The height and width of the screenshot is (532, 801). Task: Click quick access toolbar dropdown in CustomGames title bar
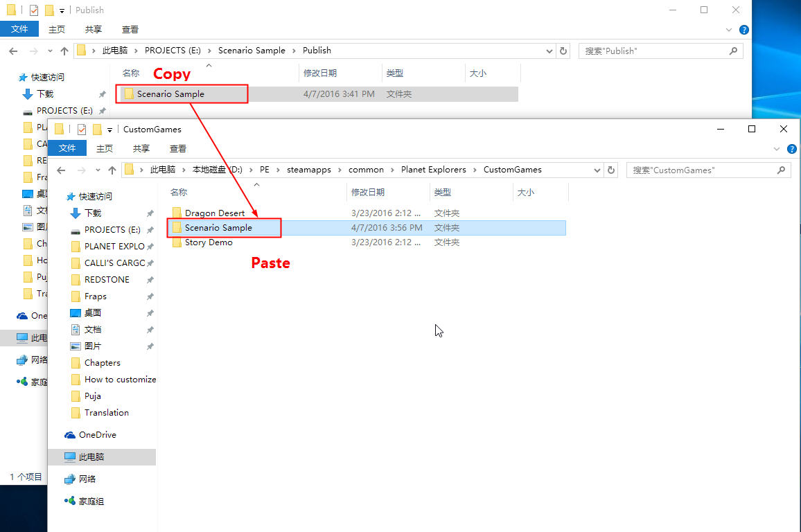tap(109, 130)
